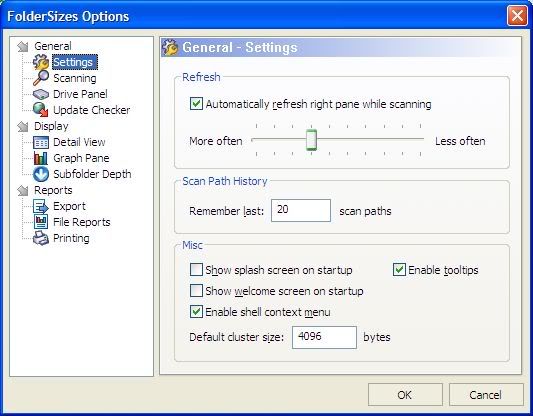Open the Graph Pane bar chart icon

41,158
